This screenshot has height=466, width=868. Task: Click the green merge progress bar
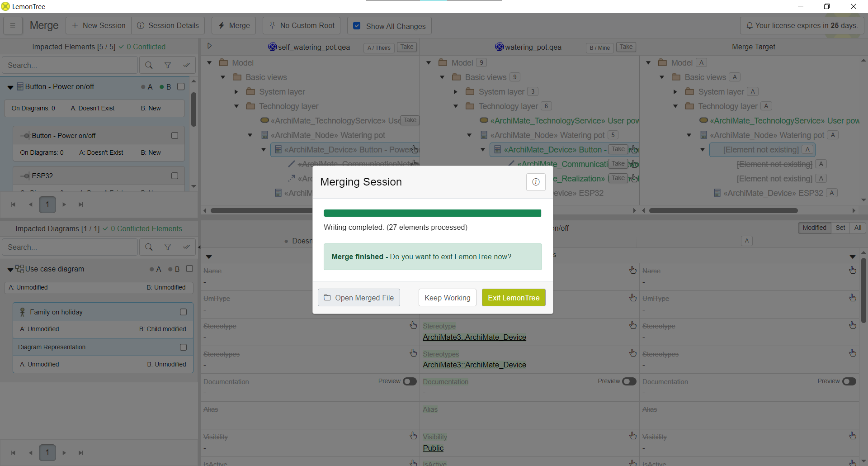point(432,213)
